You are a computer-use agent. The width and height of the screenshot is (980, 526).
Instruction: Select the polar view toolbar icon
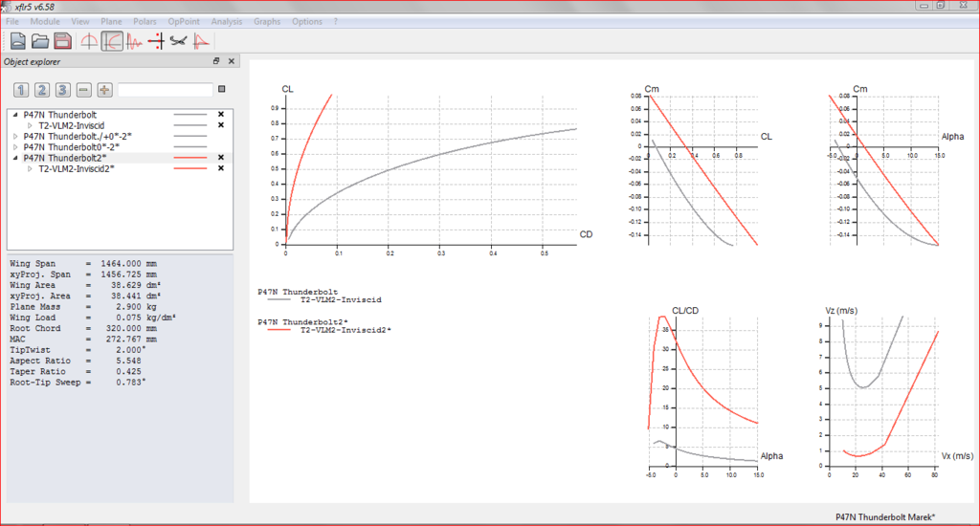112,41
